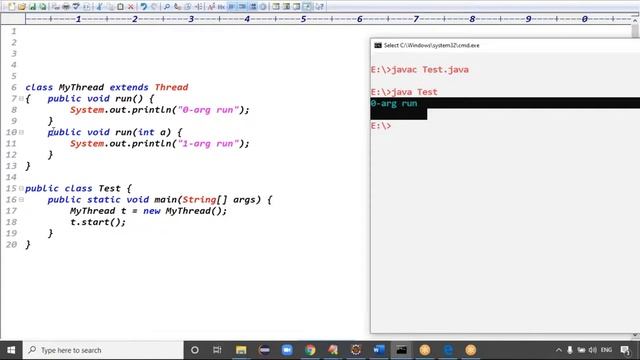Click the volume speaker tray icon
The height and width of the screenshot is (360, 640).
pos(593,350)
